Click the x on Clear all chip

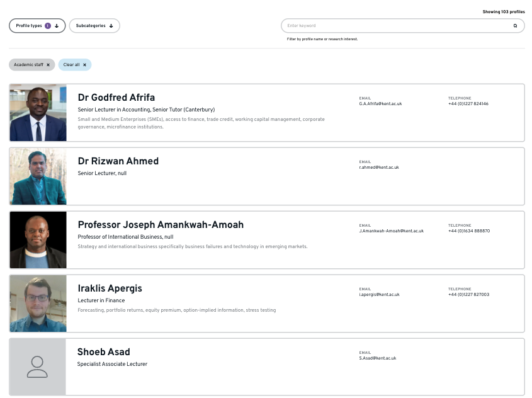(85, 65)
